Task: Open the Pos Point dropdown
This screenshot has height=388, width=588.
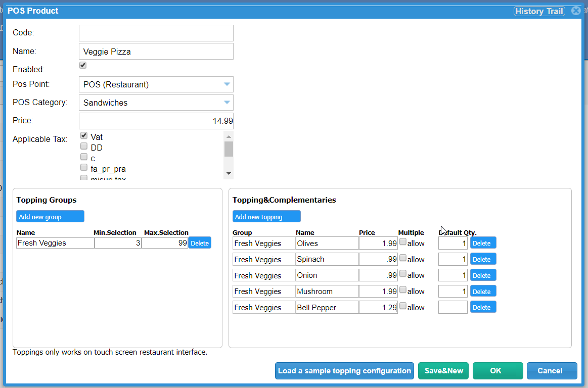Action: [156, 84]
